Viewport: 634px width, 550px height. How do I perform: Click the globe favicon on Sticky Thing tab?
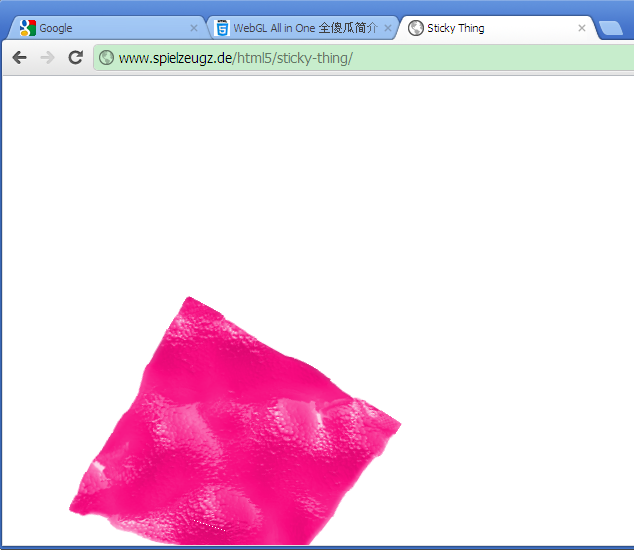point(416,28)
